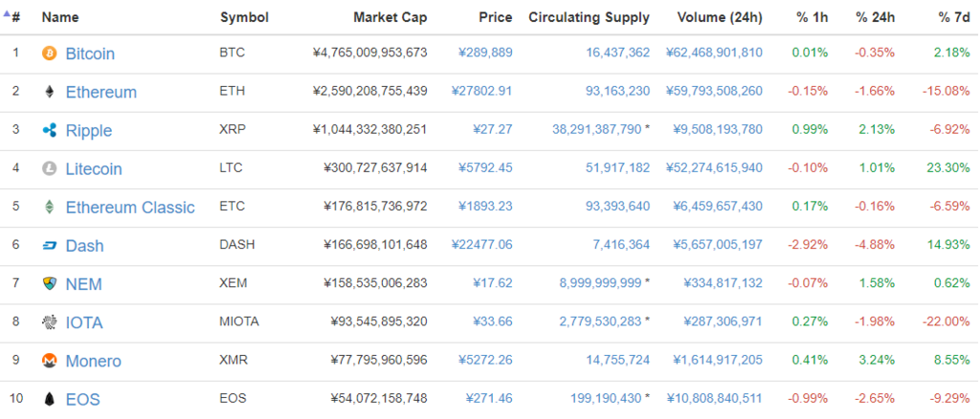Select Ethereum market cap ¥2,590,208,755,439
Viewport: 980px width, 419px height.
coord(370,91)
